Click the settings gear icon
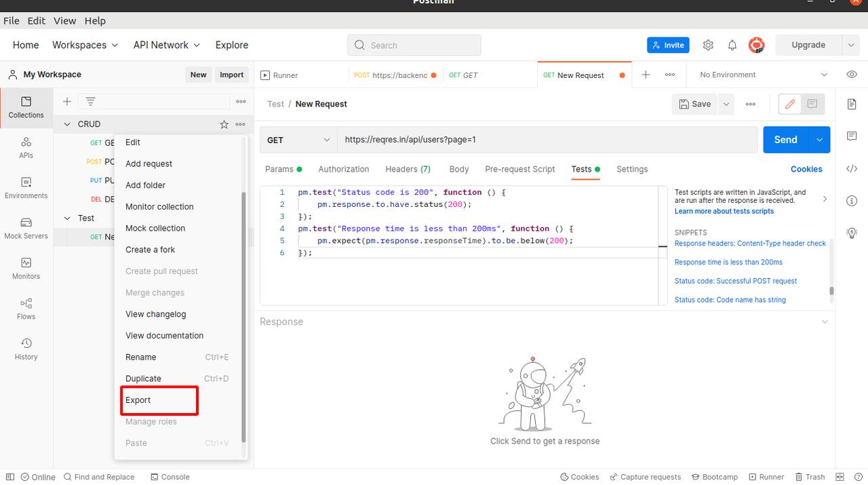The width and height of the screenshot is (868, 485). pyautogui.click(x=708, y=45)
